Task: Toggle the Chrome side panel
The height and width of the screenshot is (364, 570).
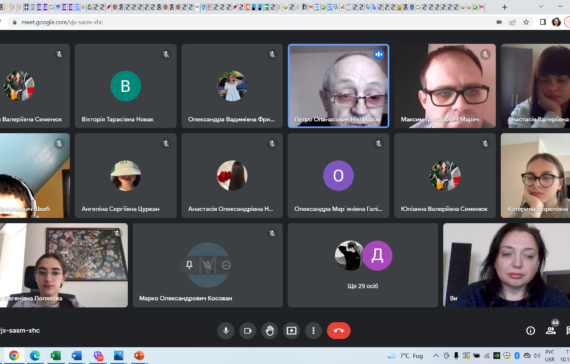Action: pos(543,22)
